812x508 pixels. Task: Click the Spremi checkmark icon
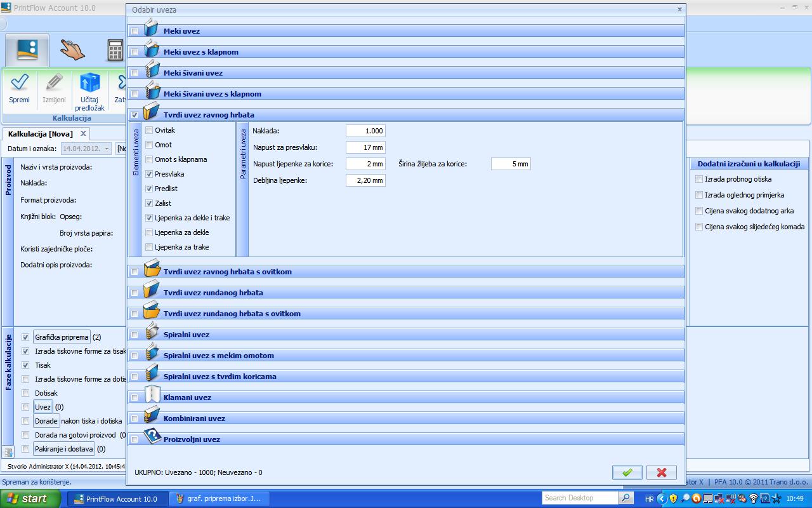click(19, 83)
